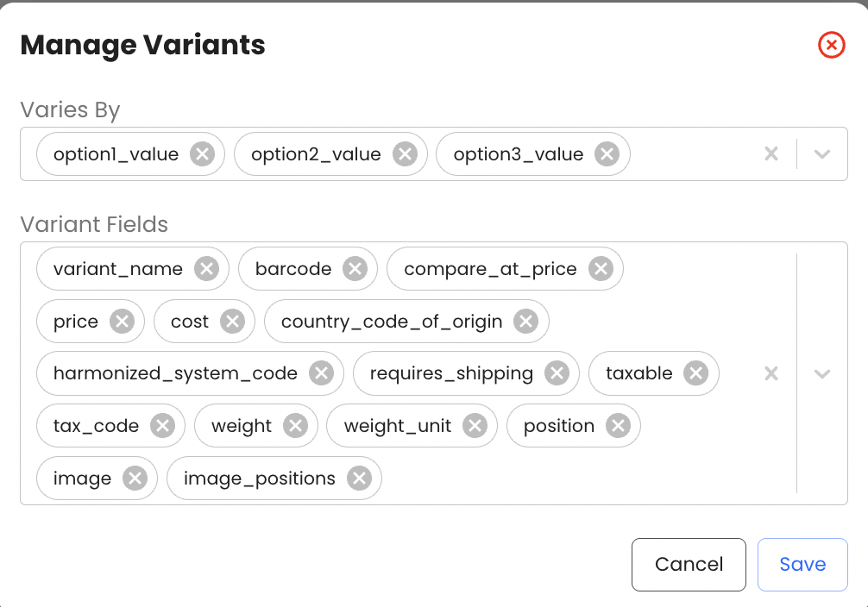
Task: Click the Cancel button
Action: tap(689, 565)
